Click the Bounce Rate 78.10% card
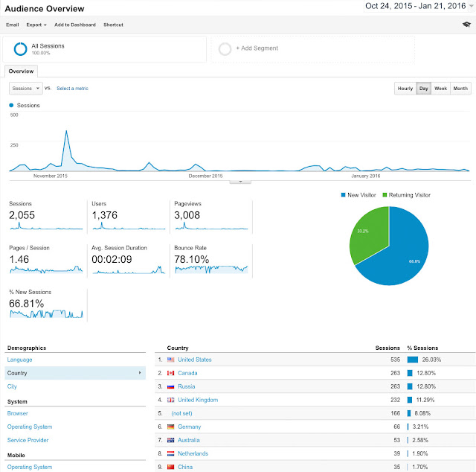 click(211, 261)
